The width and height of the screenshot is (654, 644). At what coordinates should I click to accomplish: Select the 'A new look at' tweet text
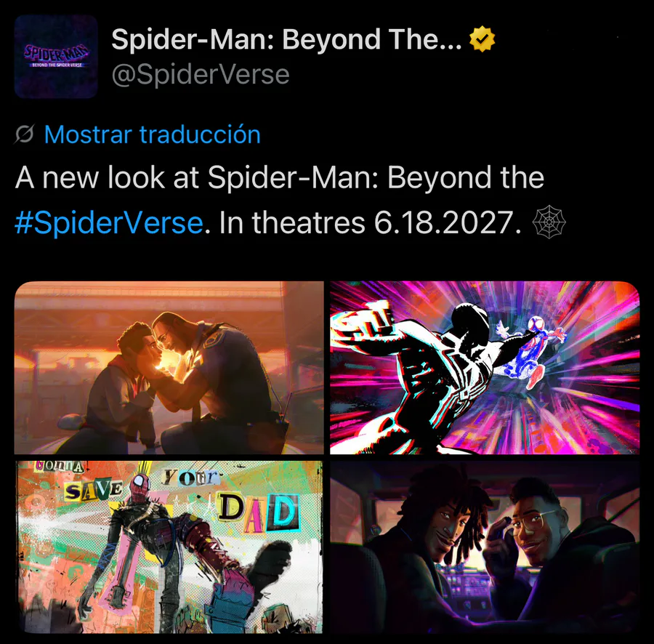[x=108, y=177]
